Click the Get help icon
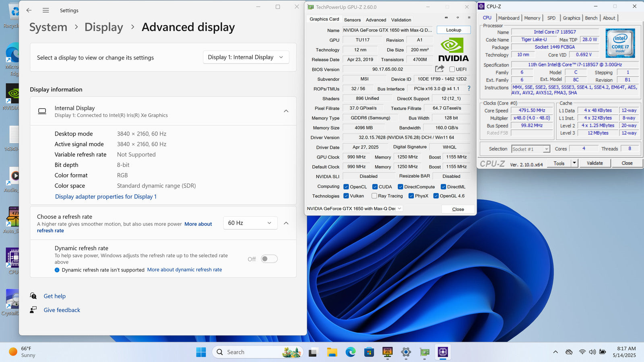The width and height of the screenshot is (644, 362). coord(33,296)
